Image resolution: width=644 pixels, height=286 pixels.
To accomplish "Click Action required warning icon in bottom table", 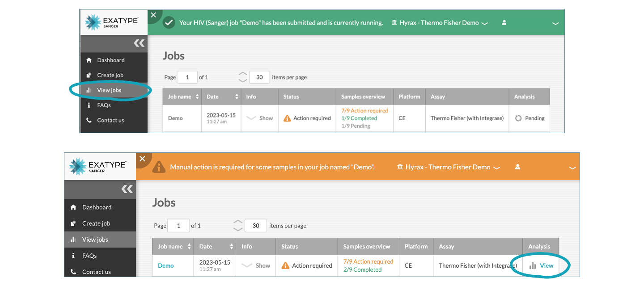I will point(285,265).
